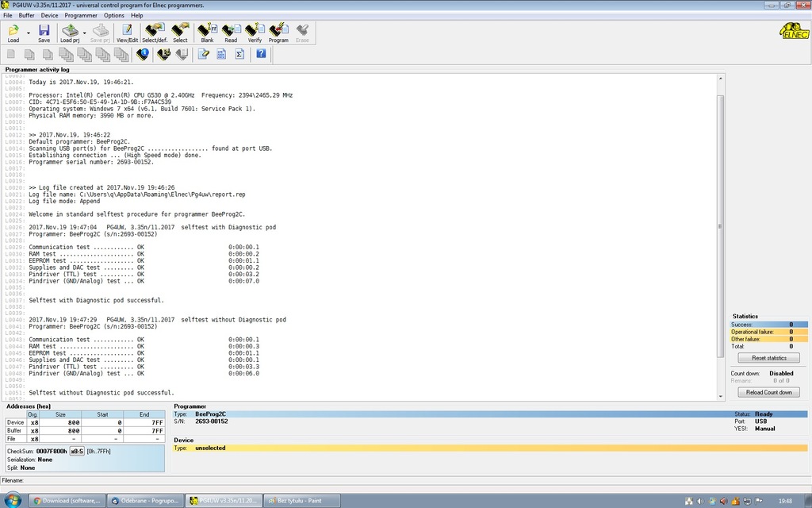Open the Buffer menu

(x=26, y=16)
